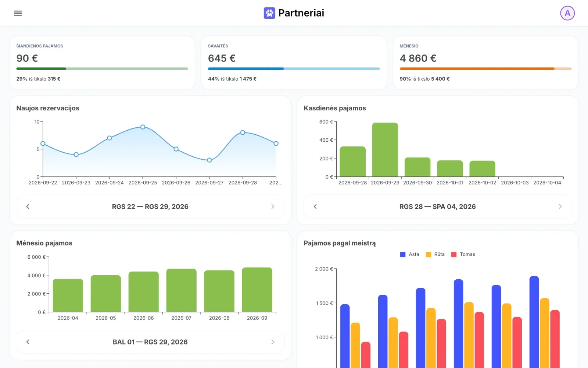Click the 2026-07 bar in Mėnesio pajamos
The width and height of the screenshot is (588, 368).
point(182,290)
